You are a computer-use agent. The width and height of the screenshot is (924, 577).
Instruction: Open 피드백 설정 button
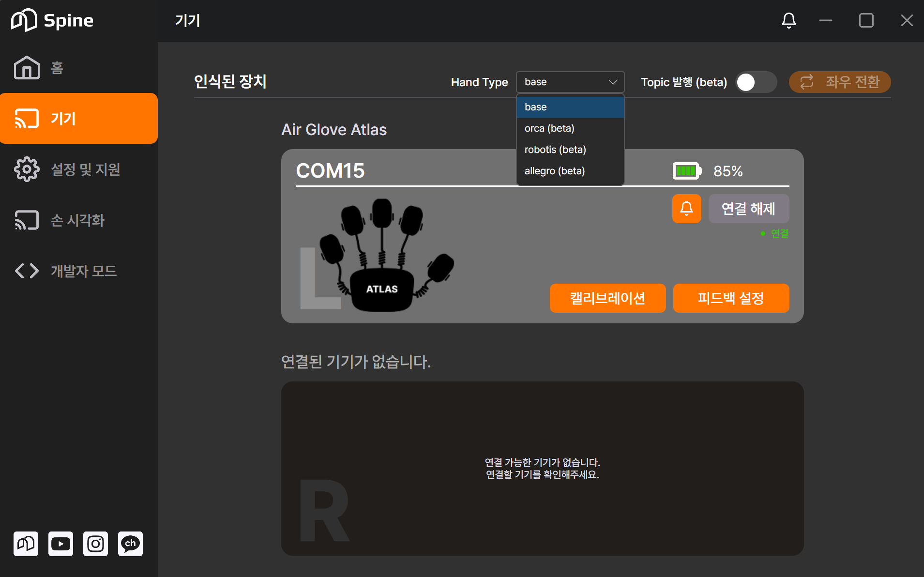731,298
